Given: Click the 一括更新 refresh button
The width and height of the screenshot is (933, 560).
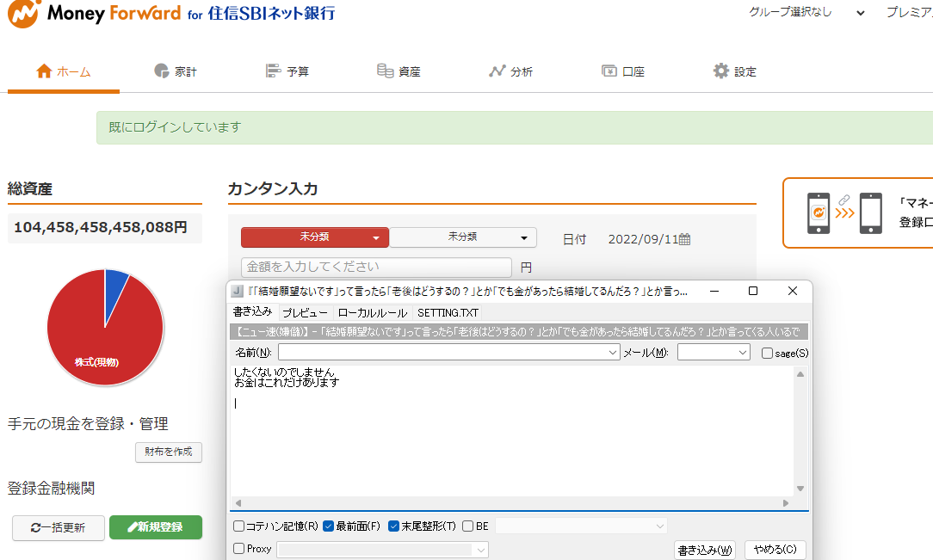Looking at the screenshot, I should point(59,527).
